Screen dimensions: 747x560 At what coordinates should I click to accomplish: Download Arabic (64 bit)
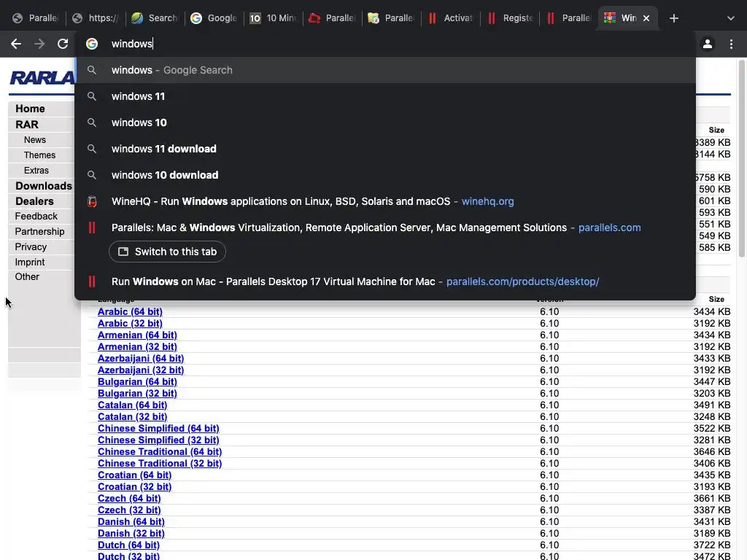(130, 311)
